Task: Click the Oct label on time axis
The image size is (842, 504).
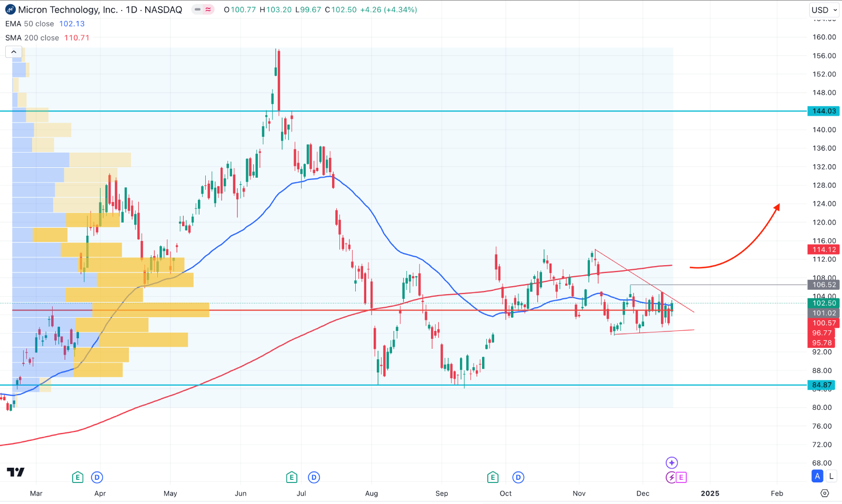Action: (506, 493)
